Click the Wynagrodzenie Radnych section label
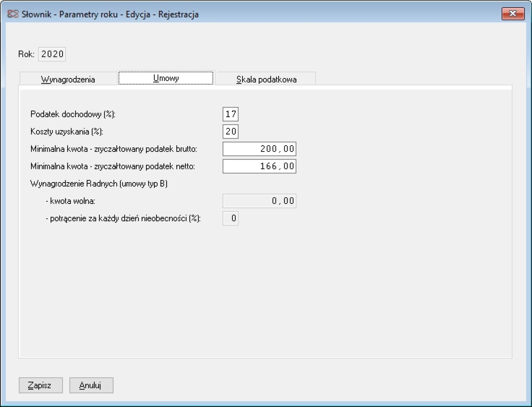The width and height of the screenshot is (532, 407). pos(99,184)
